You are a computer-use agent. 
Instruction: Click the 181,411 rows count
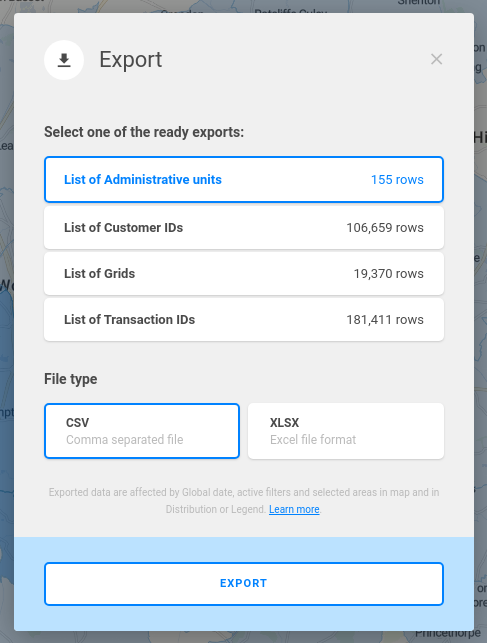pyautogui.click(x=385, y=319)
